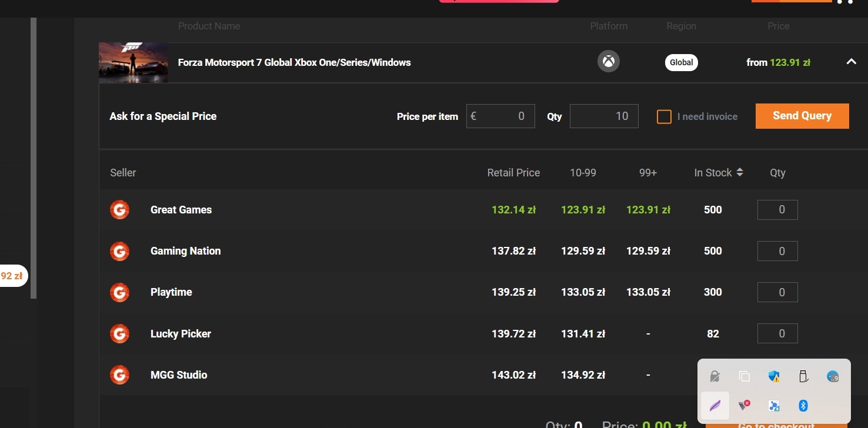The width and height of the screenshot is (868, 428).
Task: Click Playtime retail price 139.25 zł
Action: click(513, 292)
